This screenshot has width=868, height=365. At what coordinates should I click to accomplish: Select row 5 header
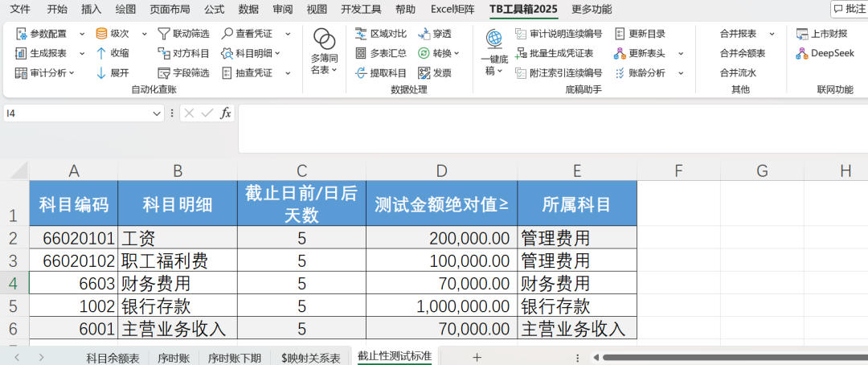[x=14, y=306]
